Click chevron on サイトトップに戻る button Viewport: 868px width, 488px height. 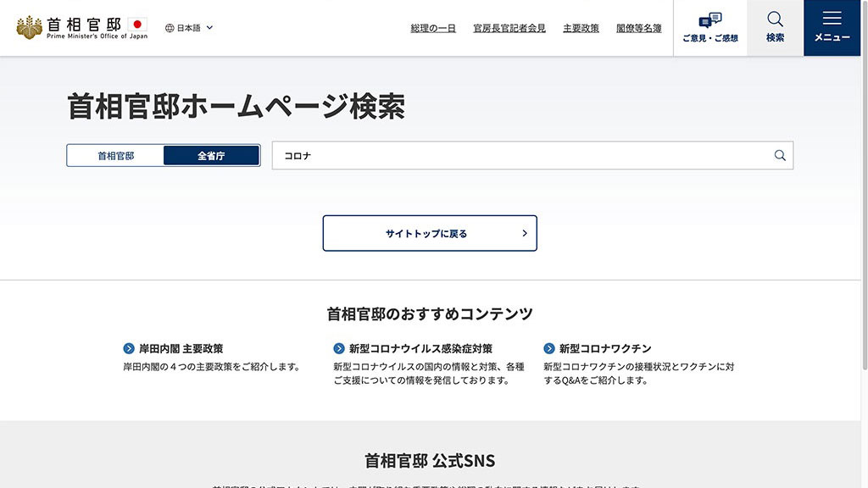(x=525, y=233)
